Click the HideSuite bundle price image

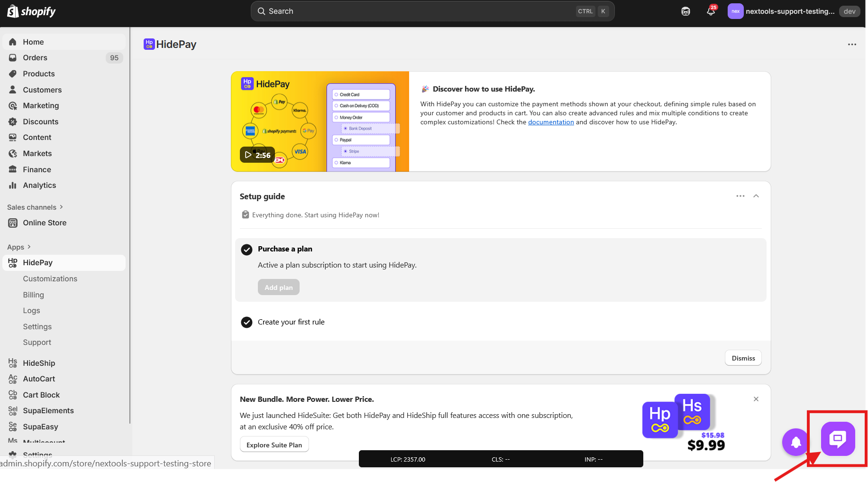pyautogui.click(x=684, y=423)
